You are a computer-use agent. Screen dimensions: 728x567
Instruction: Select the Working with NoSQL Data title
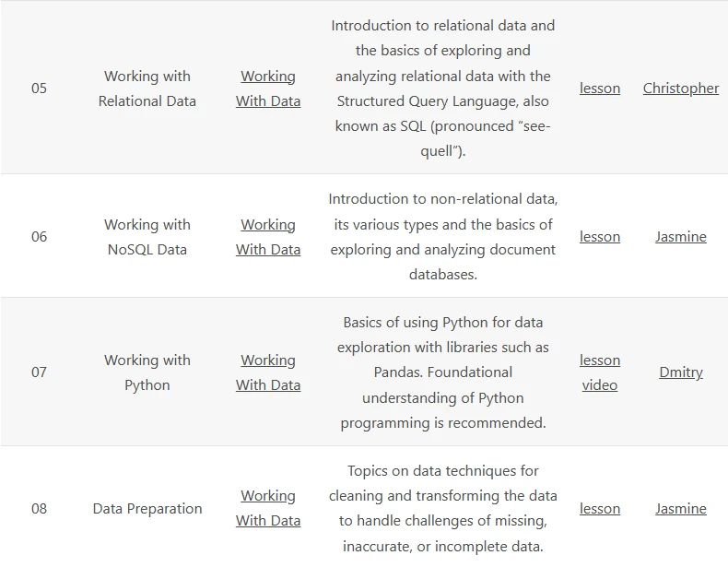click(147, 237)
